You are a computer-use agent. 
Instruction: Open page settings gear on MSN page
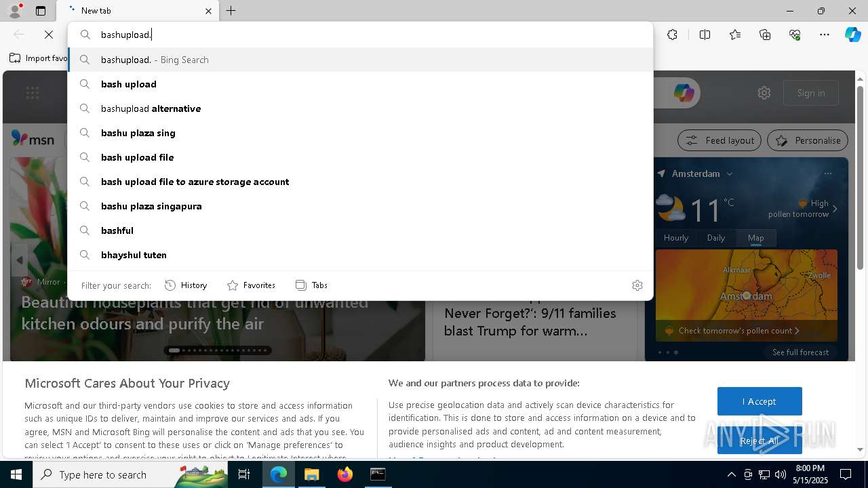point(764,93)
